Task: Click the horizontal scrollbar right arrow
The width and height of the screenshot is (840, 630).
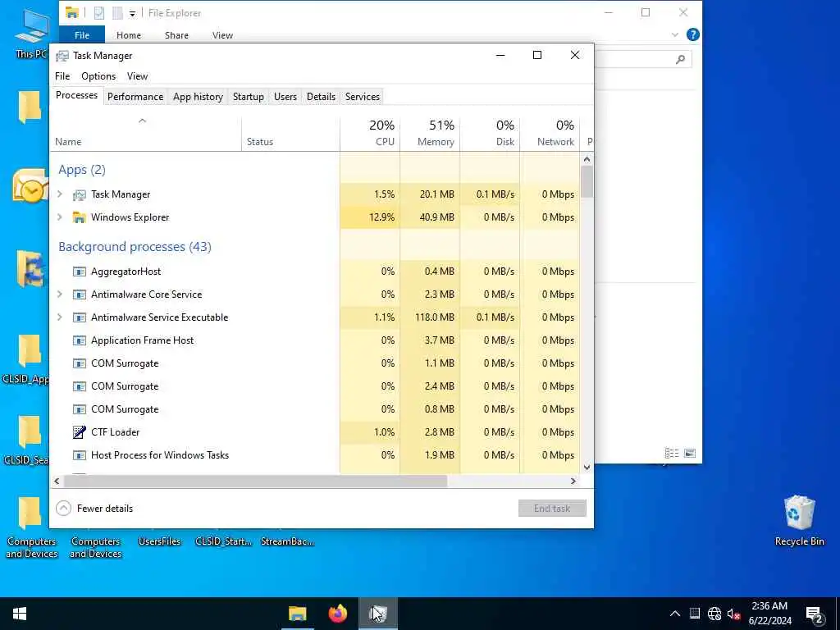Action: pos(573,481)
